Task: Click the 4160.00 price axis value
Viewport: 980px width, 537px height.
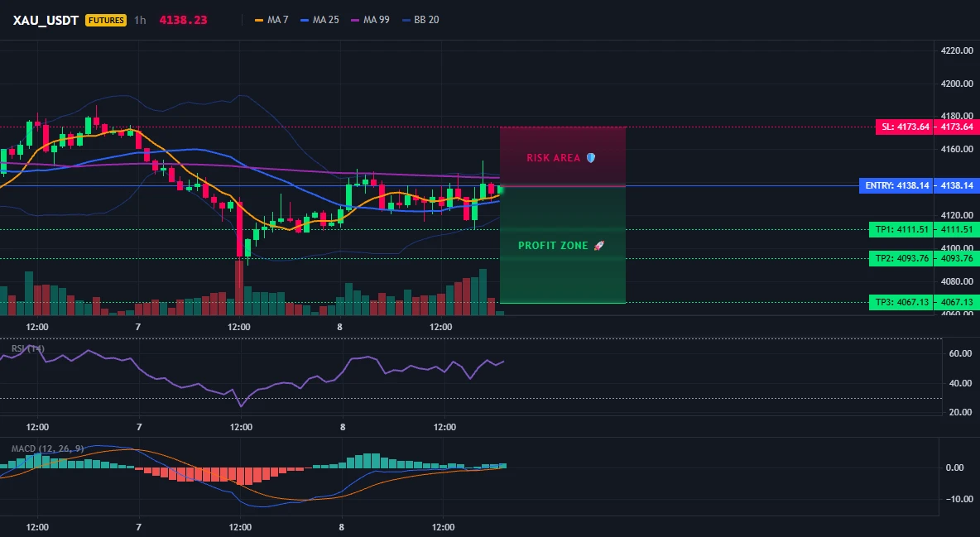Action: [957, 150]
